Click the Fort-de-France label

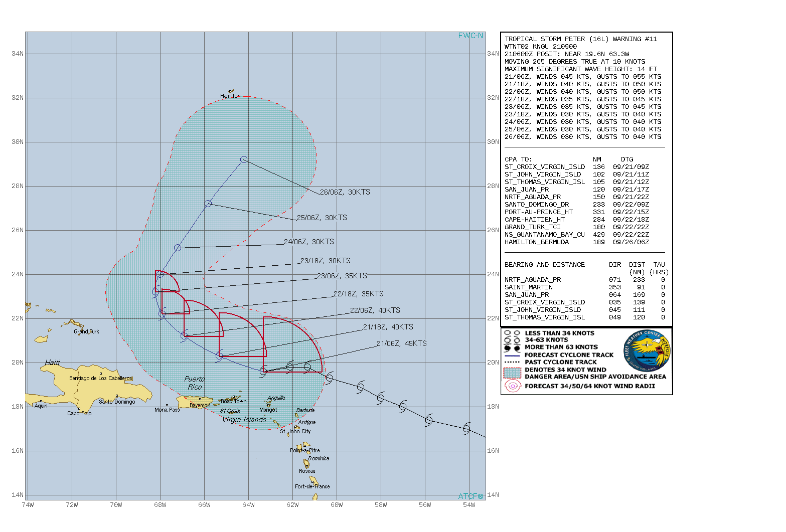(312, 486)
